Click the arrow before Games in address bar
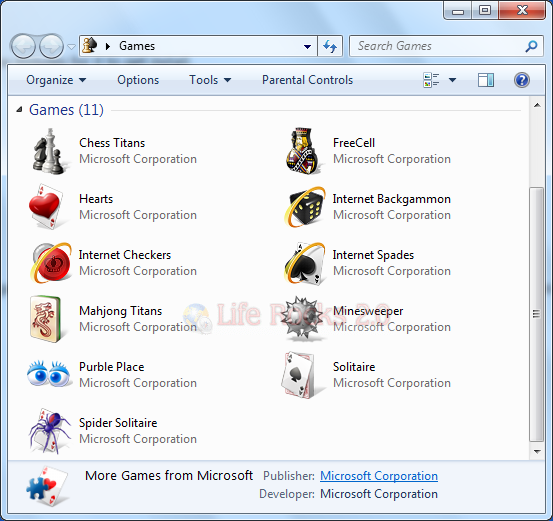Image resolution: width=553 pixels, height=521 pixels. (x=108, y=46)
